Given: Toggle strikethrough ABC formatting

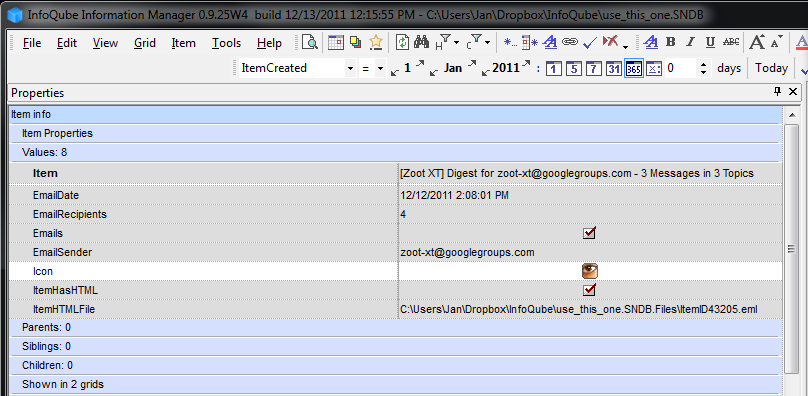Looking at the screenshot, I should click(x=731, y=42).
